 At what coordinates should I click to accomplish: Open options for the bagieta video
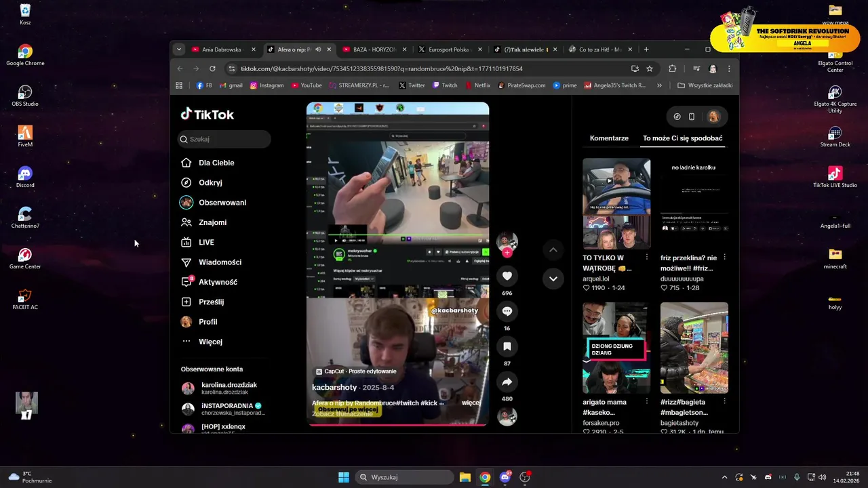[x=725, y=402]
